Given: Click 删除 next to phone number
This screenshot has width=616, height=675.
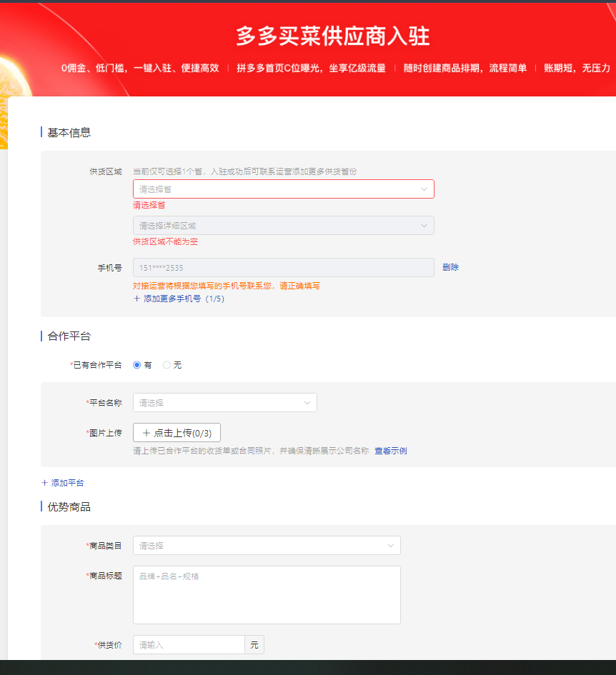Looking at the screenshot, I should 451,267.
